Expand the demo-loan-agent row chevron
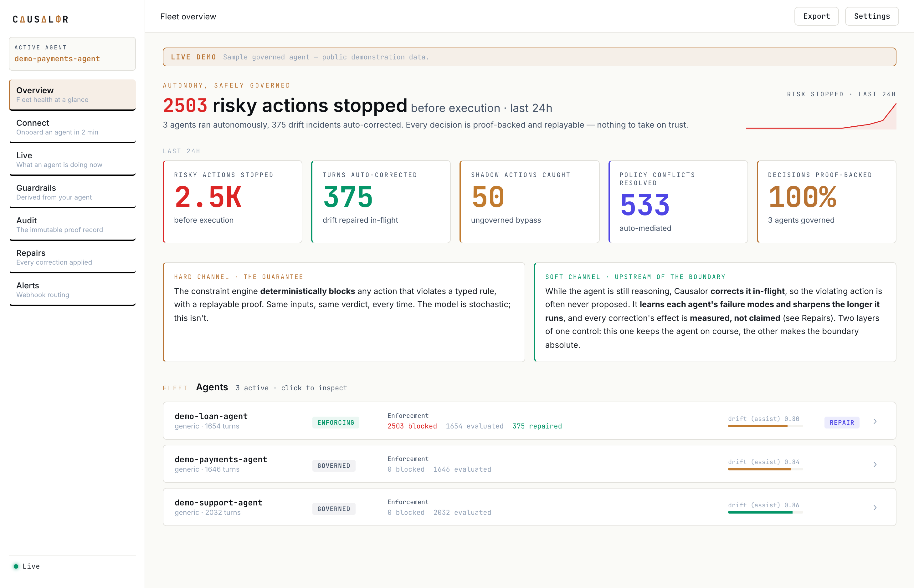 (875, 421)
